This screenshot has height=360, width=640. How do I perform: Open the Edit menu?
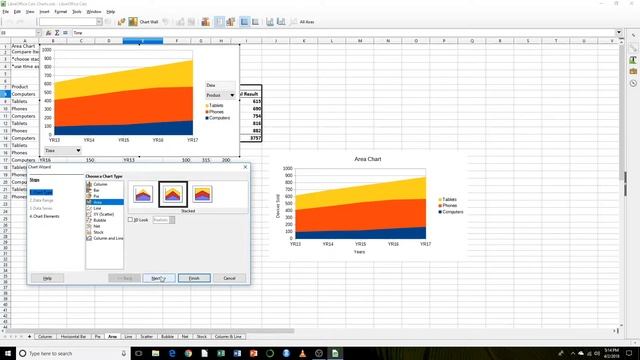click(x=17, y=12)
